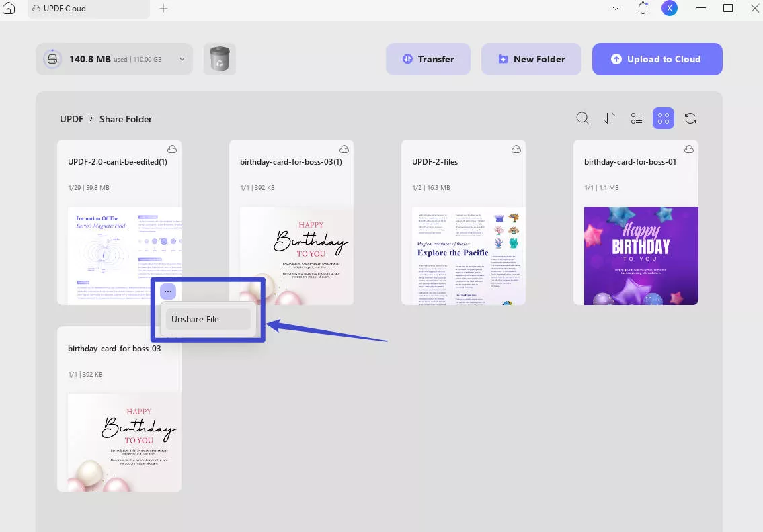Screen dimensions: 763x532
Task: Open purple Happy Birthday thumbnail
Action: pos(641,256)
